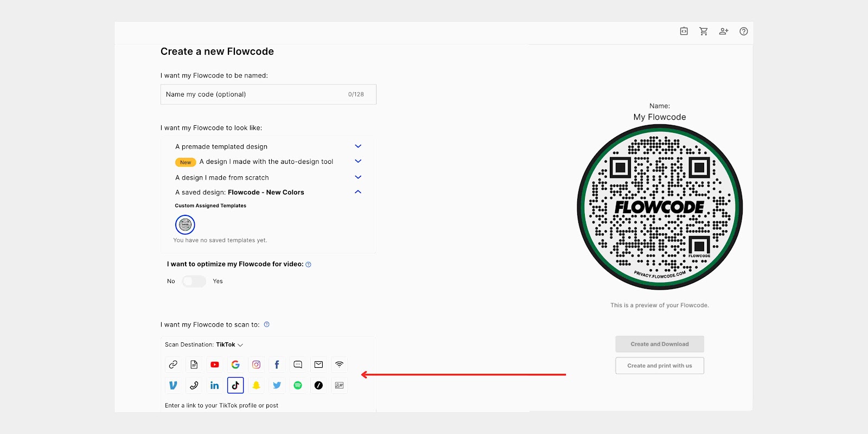
Task: Select the Wi-Fi destination icon
Action: 339,365
